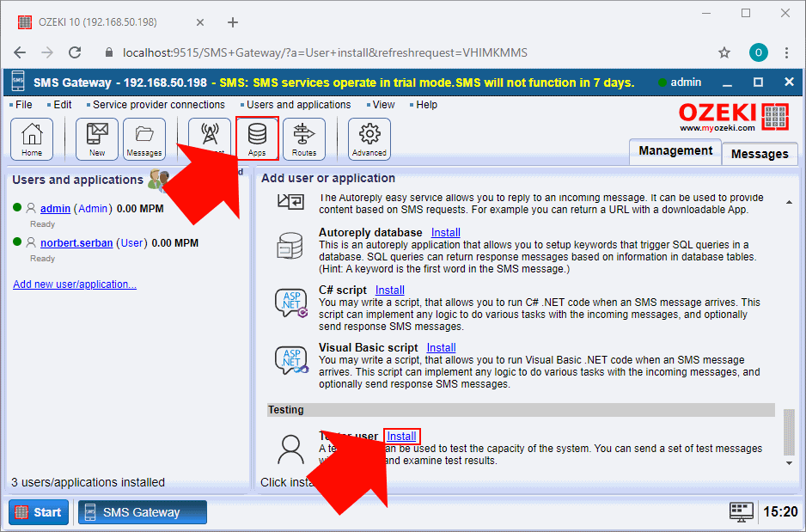The image size is (806, 532).
Task: Click the OZEKI logo
Action: [x=733, y=116]
